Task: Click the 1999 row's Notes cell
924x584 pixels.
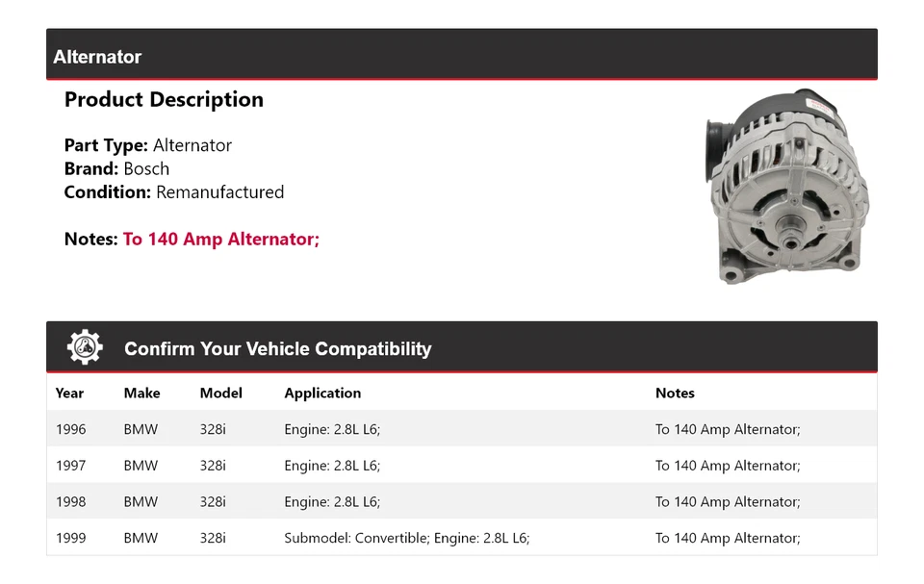Action: coord(728,538)
